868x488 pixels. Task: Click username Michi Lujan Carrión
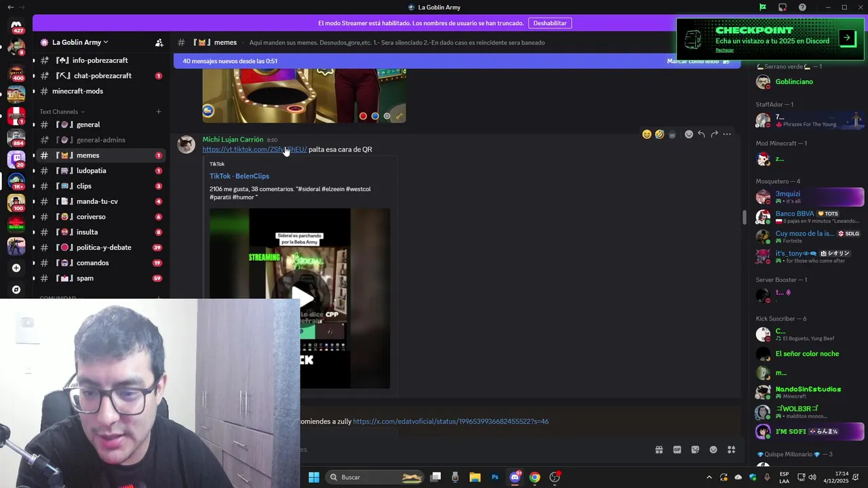(233, 140)
